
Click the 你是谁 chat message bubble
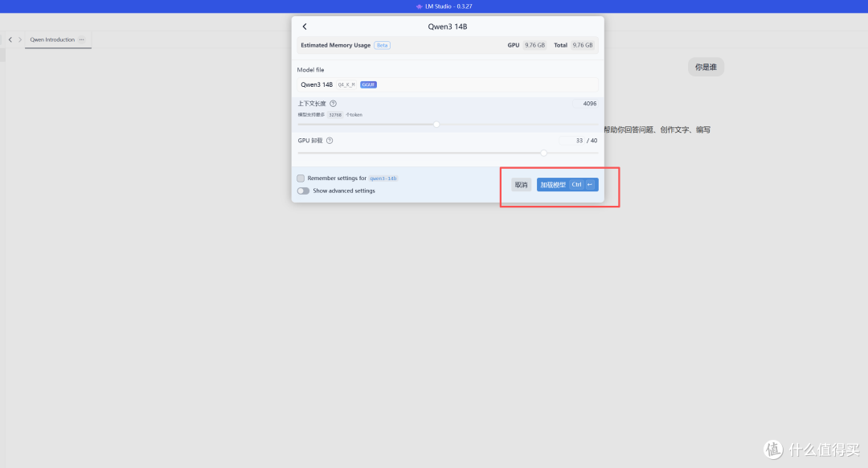coord(706,67)
